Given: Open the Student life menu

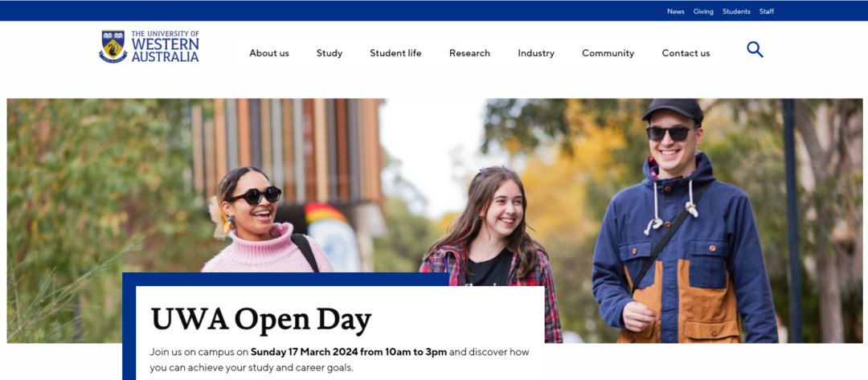Looking at the screenshot, I should tap(395, 53).
